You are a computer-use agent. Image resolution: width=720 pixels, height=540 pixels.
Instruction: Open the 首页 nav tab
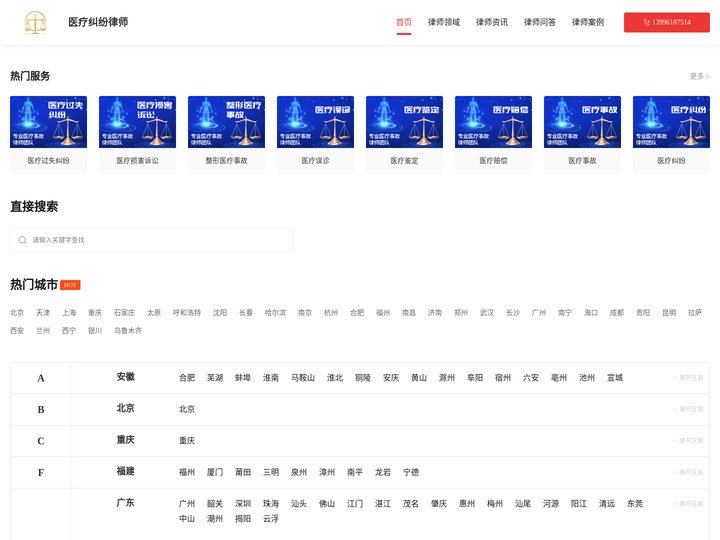[404, 22]
